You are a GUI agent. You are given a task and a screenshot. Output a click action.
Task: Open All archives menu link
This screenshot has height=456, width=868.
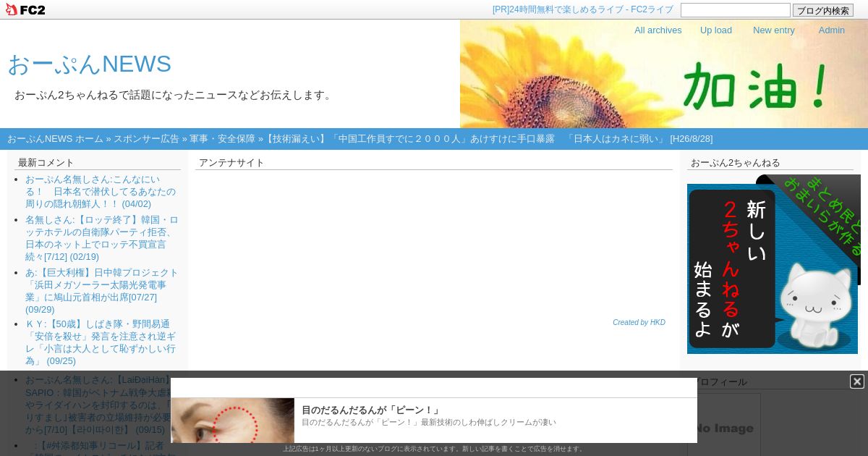(658, 30)
